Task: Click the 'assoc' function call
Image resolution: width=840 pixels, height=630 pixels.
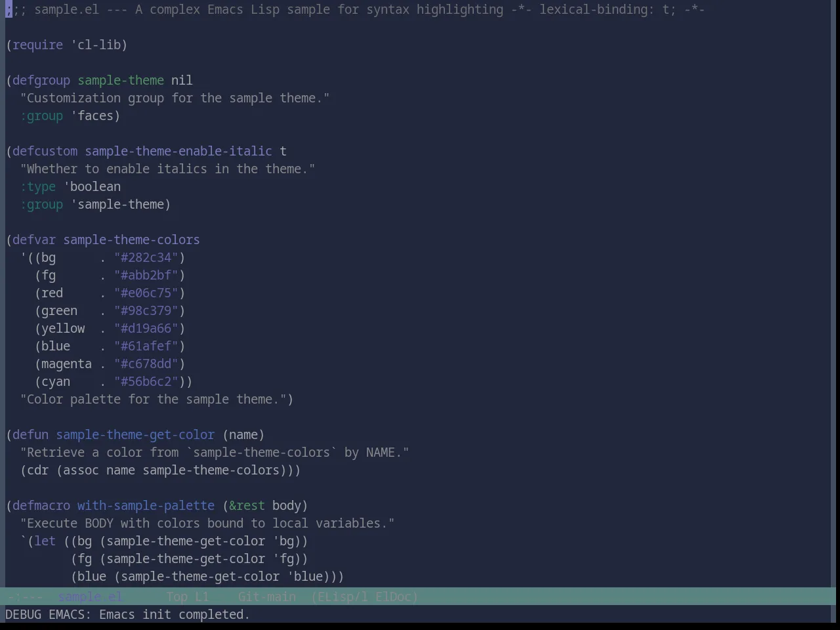Action: click(x=81, y=470)
